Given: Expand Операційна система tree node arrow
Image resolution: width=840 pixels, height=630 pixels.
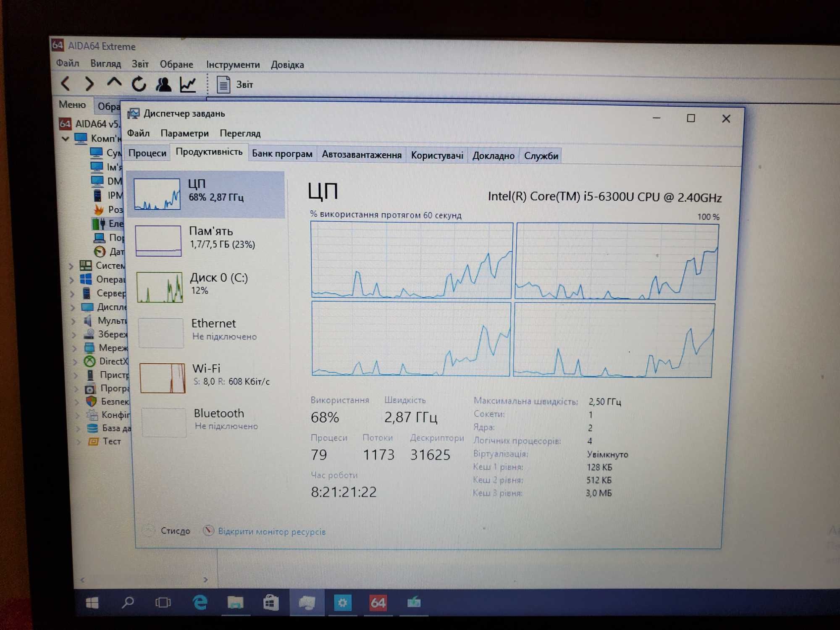Looking at the screenshot, I should pyautogui.click(x=71, y=280).
